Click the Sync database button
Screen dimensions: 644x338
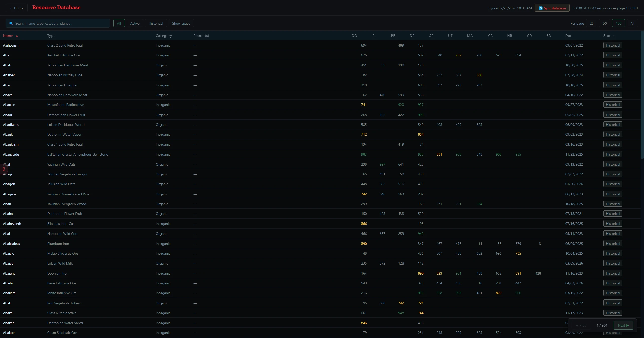tap(552, 8)
